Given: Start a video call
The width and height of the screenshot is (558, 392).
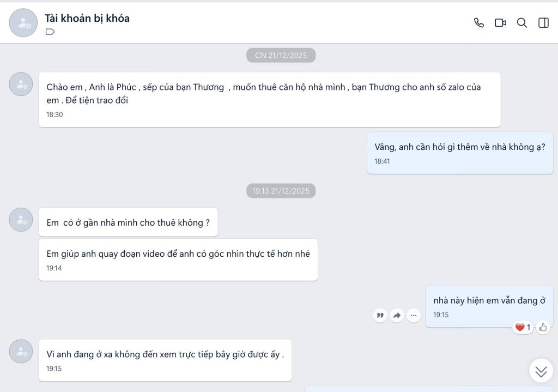Looking at the screenshot, I should (x=500, y=23).
